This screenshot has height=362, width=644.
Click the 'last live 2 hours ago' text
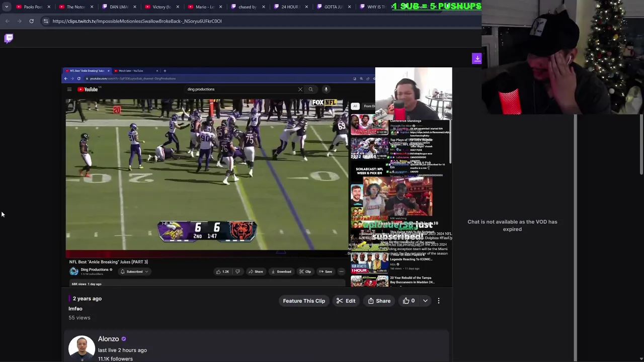point(122,350)
